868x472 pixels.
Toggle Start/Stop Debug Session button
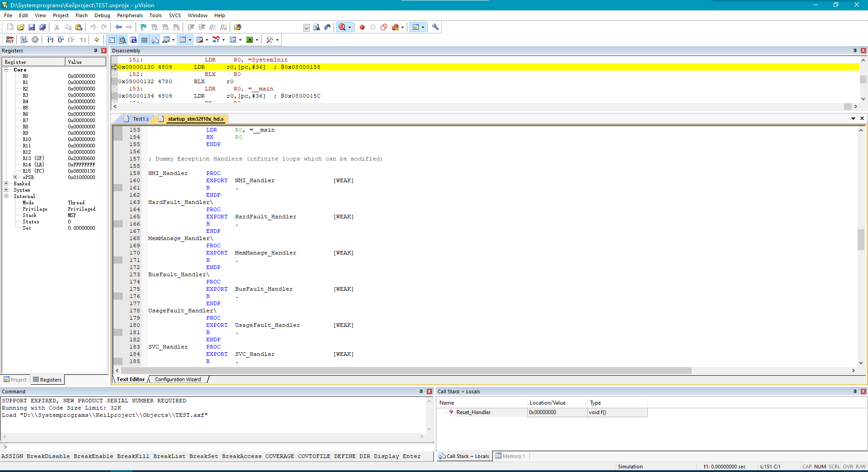pos(342,27)
